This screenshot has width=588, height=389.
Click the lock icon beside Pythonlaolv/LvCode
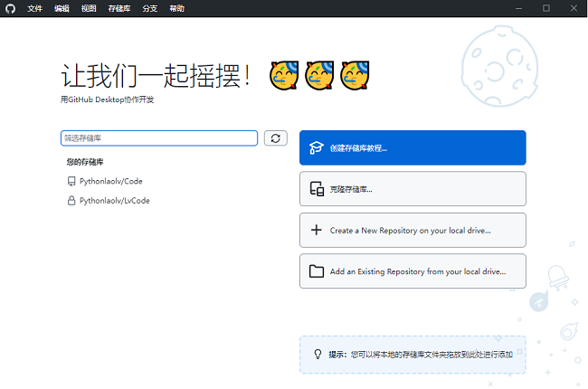point(71,201)
